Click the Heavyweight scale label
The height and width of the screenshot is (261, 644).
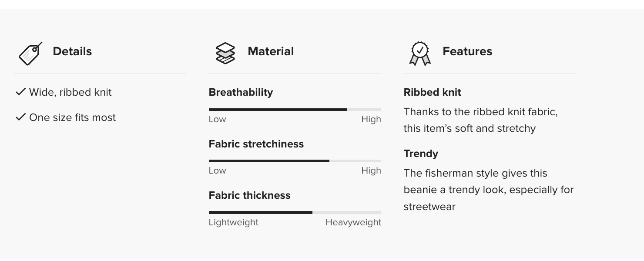353,222
